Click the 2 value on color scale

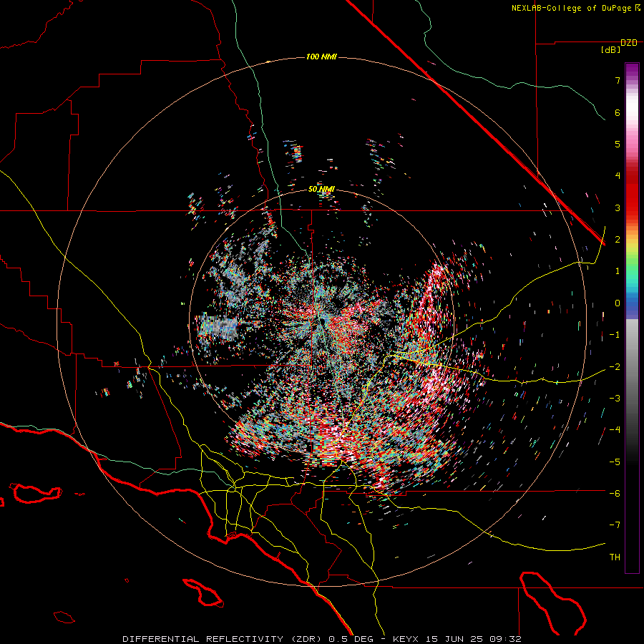(x=618, y=240)
